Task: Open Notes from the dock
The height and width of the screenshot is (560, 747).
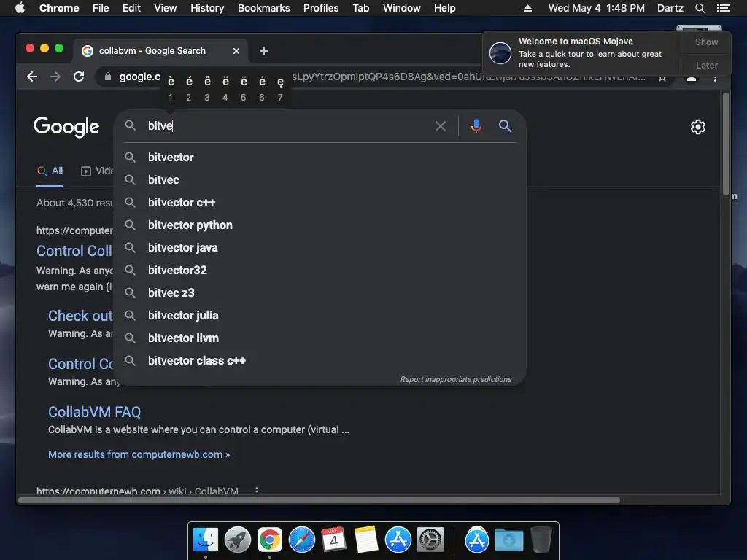Action: click(366, 540)
